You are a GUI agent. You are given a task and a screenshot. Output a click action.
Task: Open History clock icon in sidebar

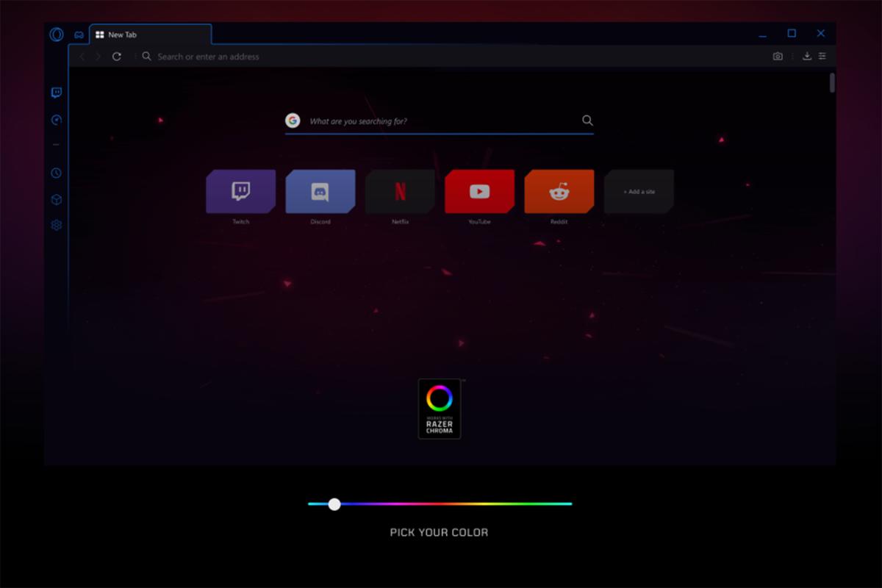point(57,173)
